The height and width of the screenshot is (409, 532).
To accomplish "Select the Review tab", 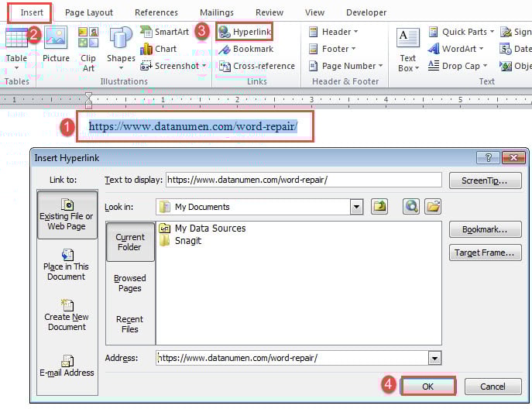I will (x=269, y=12).
